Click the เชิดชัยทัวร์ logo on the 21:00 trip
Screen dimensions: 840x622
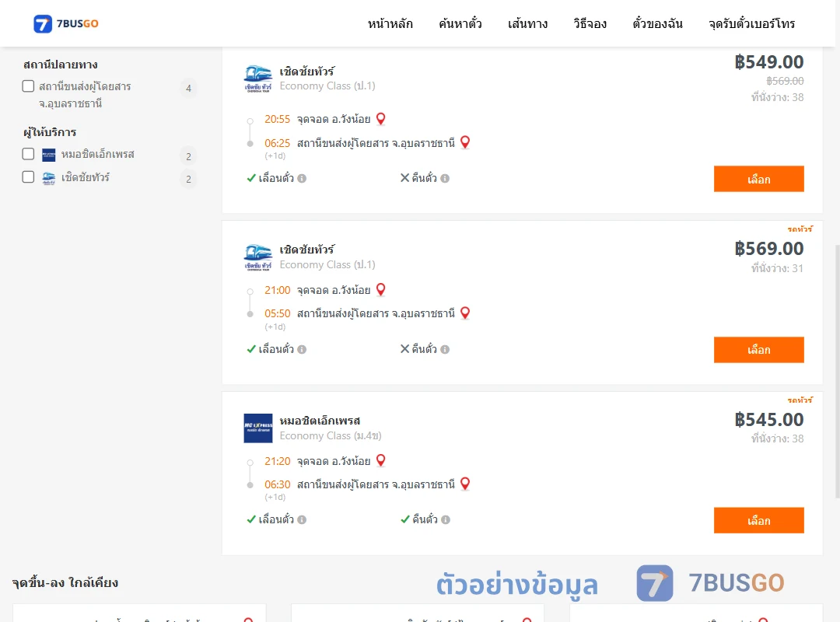257,257
